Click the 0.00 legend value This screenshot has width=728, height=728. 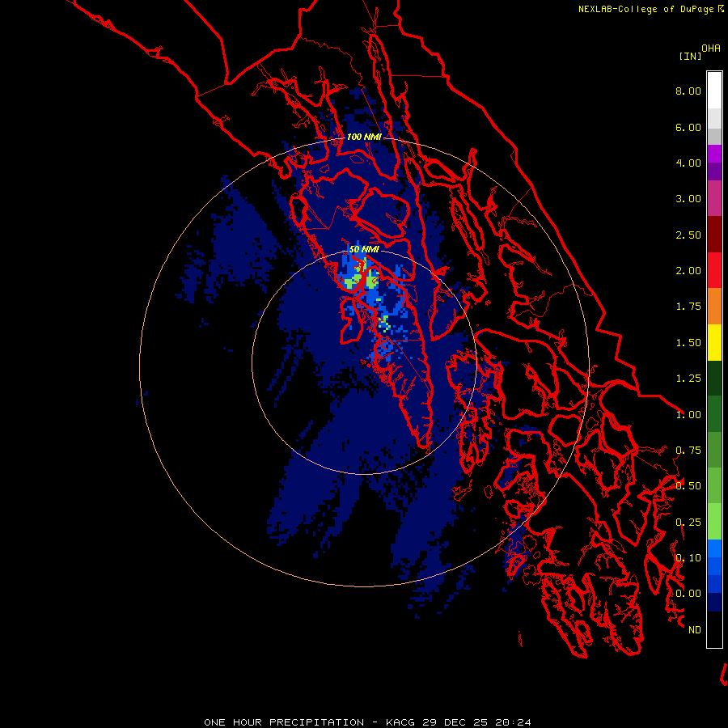point(688,594)
